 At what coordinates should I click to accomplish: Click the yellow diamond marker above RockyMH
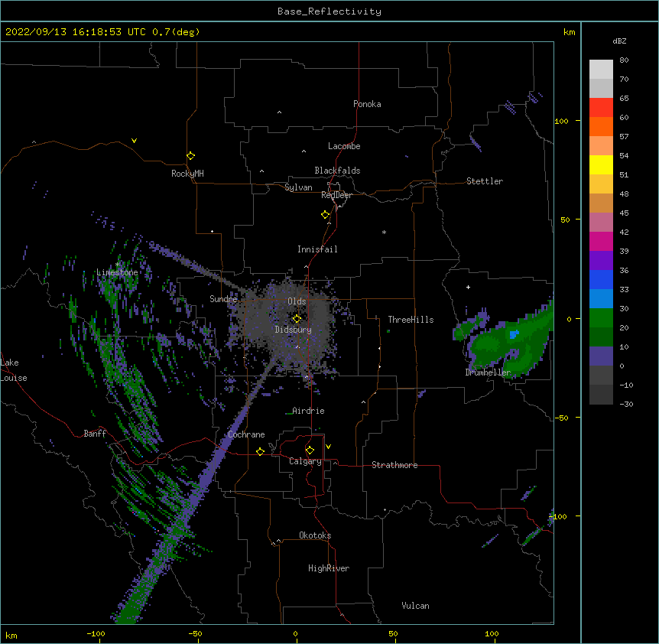coord(190,155)
